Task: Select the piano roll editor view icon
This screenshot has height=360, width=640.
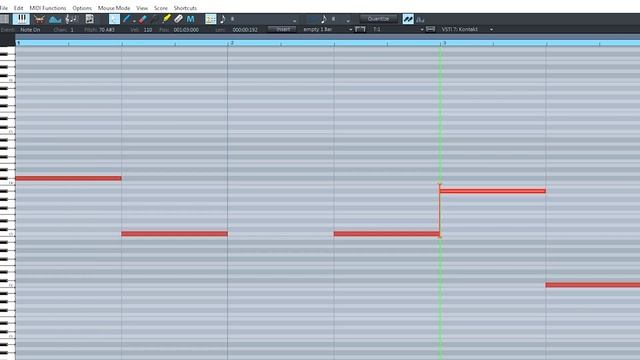Action: (x=21, y=19)
